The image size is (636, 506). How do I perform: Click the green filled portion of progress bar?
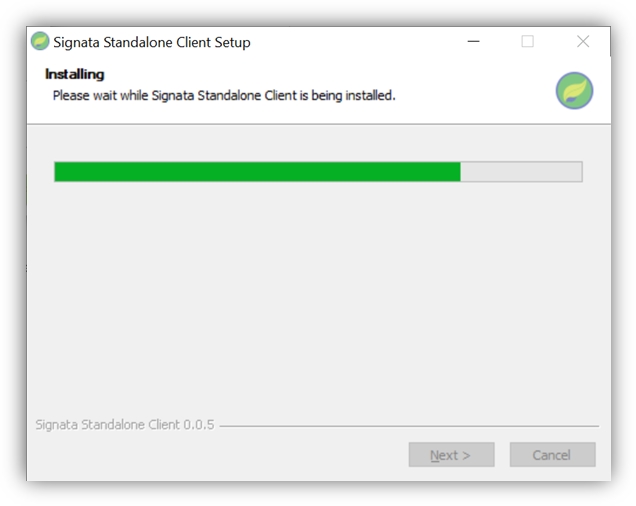pos(258,172)
